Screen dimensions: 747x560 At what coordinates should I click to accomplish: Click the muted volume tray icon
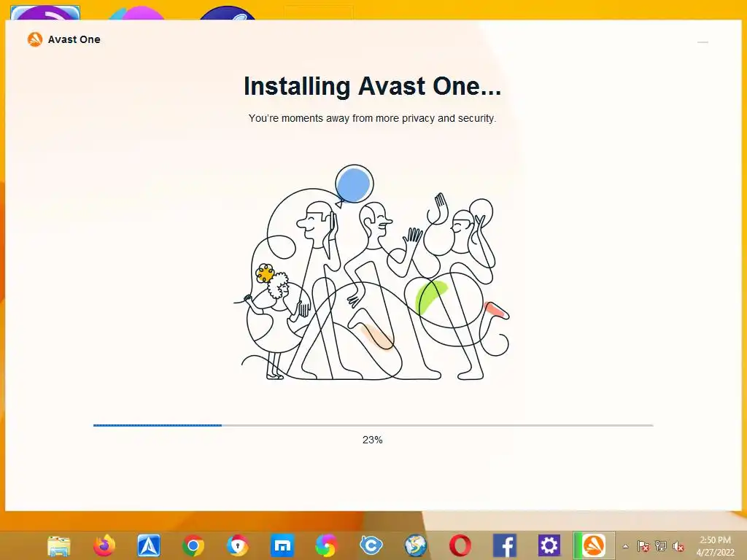click(678, 546)
